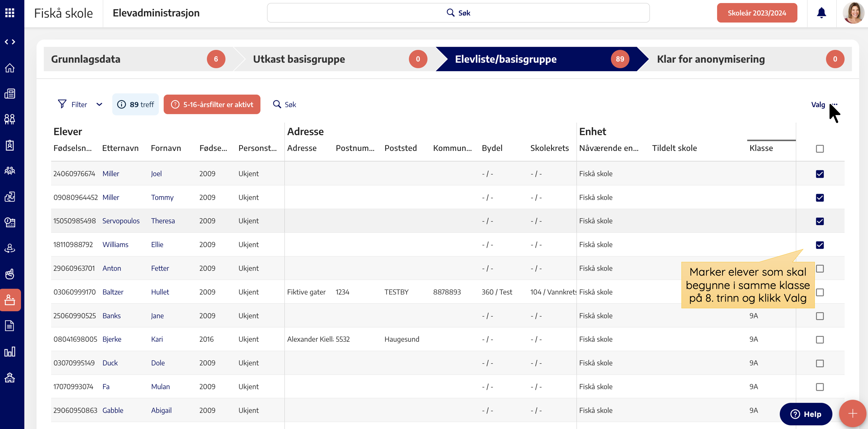Screen dimensions: 868x429
Task: Open Williams student link
Action: coord(115,244)
